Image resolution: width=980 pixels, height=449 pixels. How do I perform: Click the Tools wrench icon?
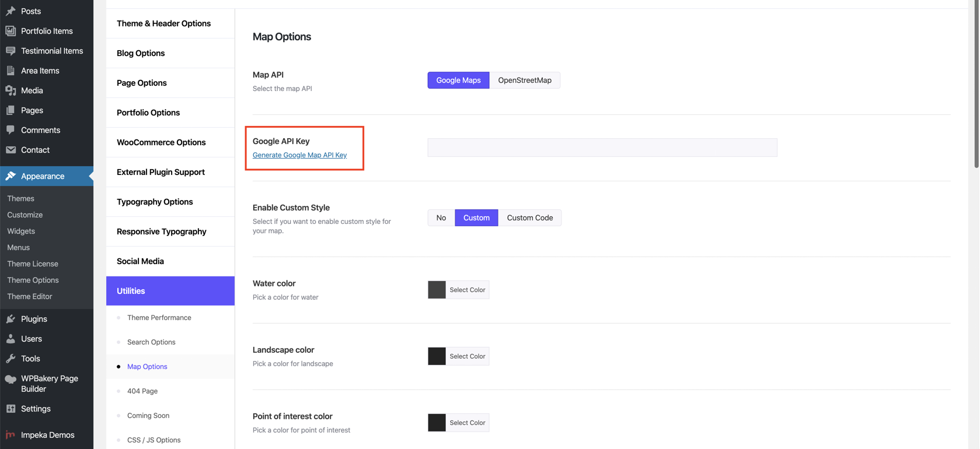11,359
